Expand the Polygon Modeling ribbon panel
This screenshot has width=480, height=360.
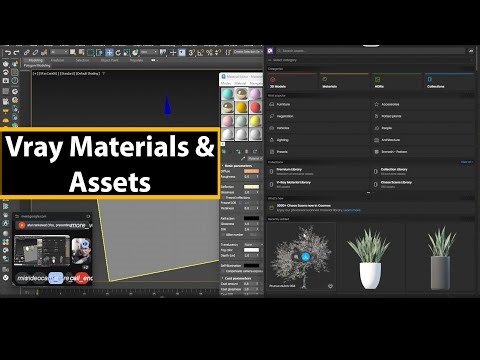[37, 66]
